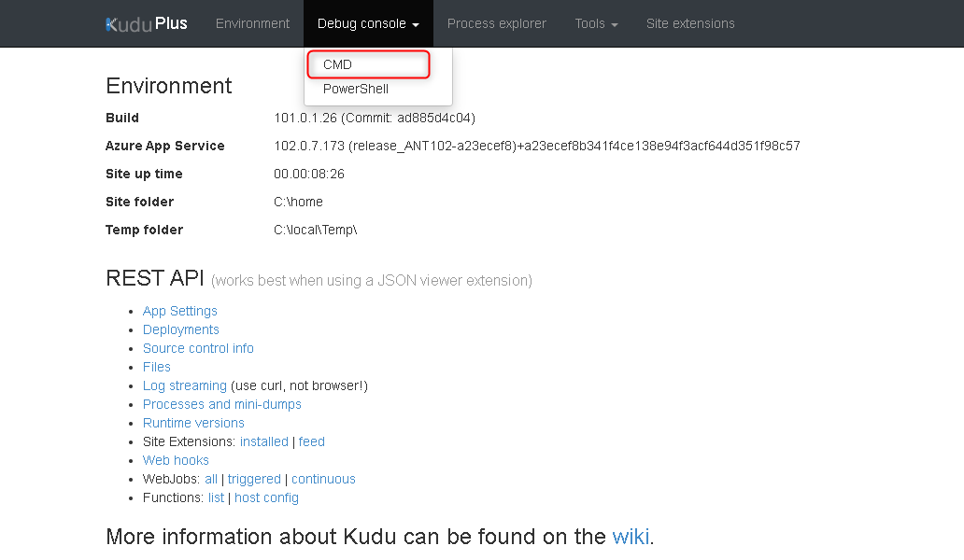Screen dimensions: 964x560
Task: Open Processes and mini-dumps link
Action: 221,404
